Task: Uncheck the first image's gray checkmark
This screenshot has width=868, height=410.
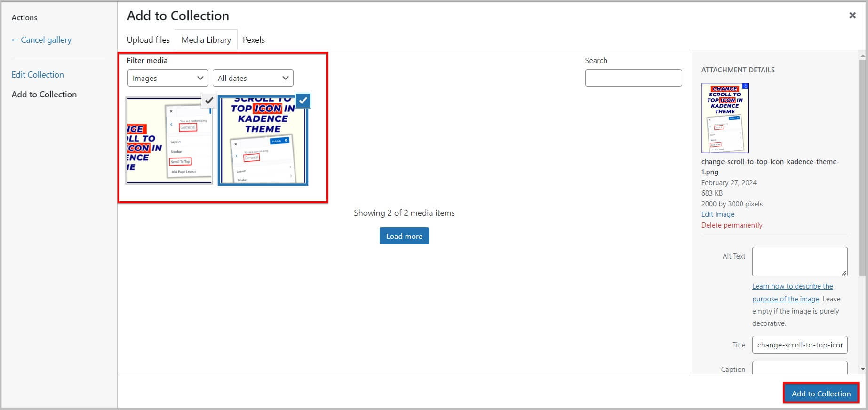Action: (209, 100)
